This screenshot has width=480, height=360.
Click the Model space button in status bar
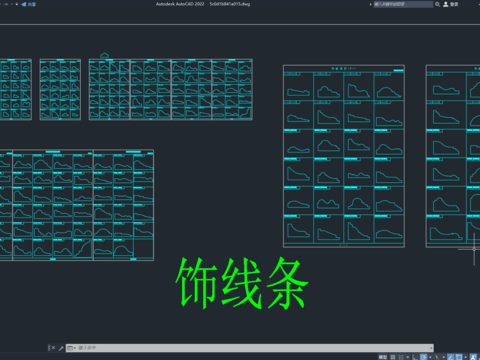click(x=383, y=357)
